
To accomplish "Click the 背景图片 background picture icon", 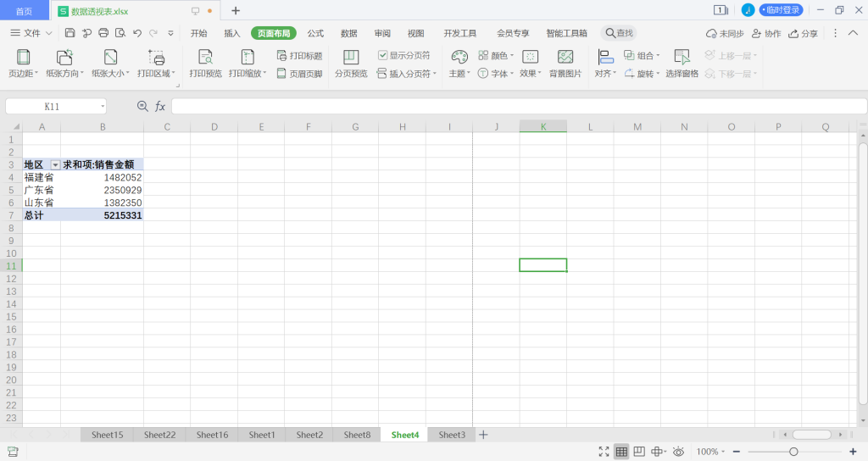I will tap(565, 64).
